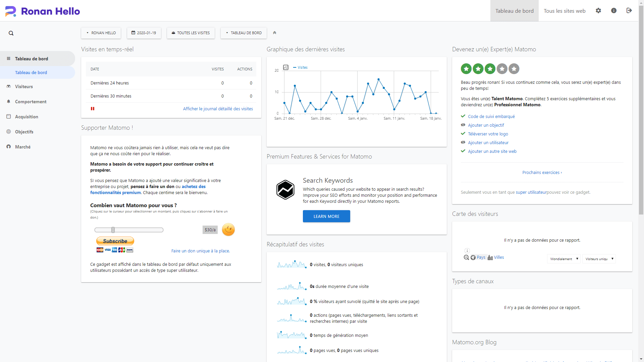Open the Visiteurs sidebar menu

(x=24, y=86)
